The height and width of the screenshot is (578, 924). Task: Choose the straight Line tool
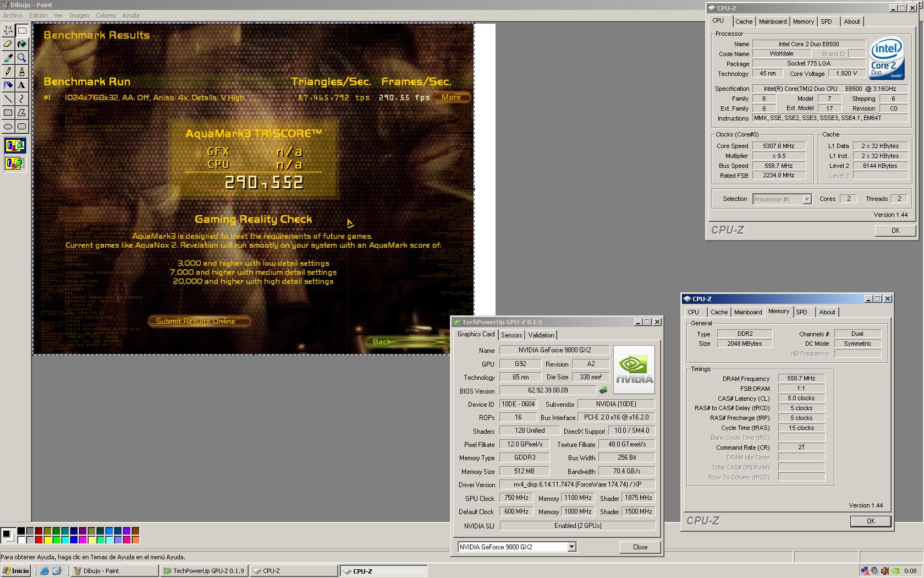point(8,99)
